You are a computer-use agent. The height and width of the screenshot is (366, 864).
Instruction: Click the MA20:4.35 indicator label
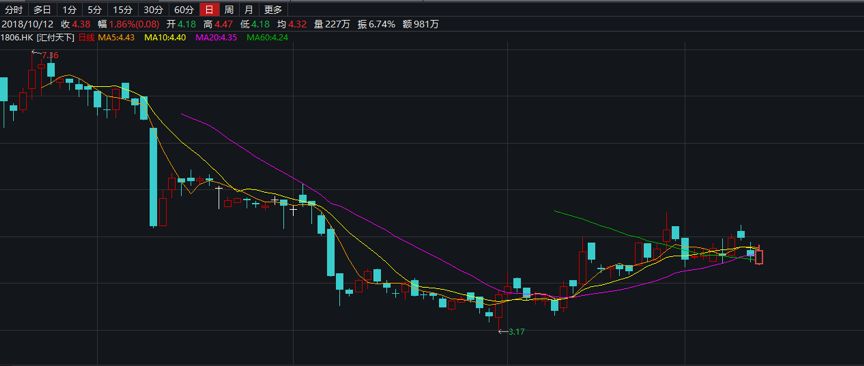coord(216,37)
